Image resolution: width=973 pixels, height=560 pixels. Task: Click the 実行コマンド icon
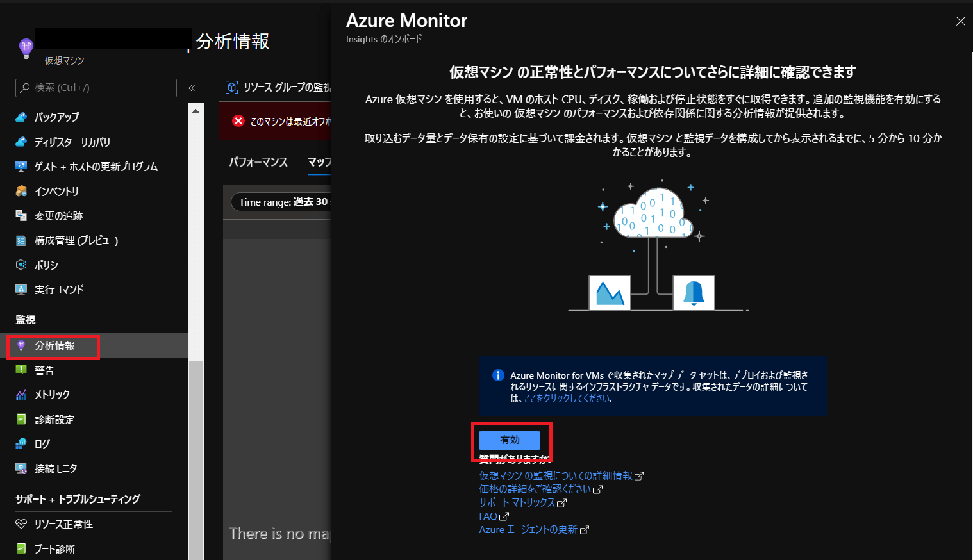21,289
